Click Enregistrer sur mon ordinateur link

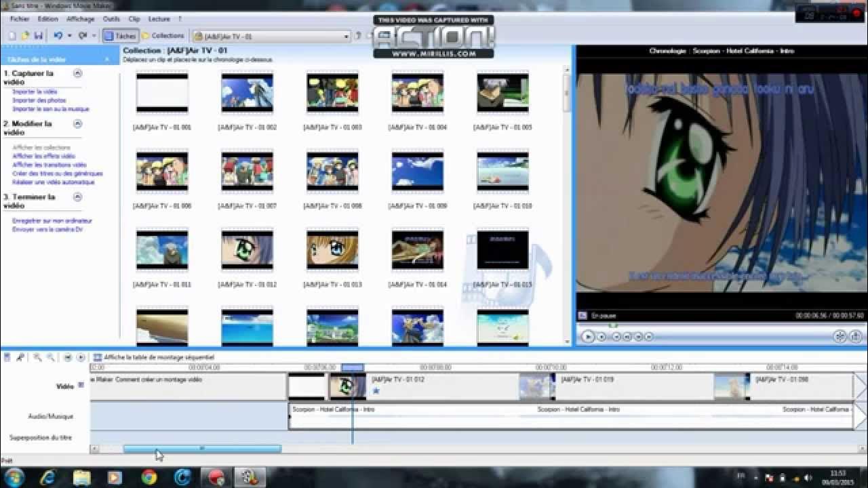pyautogui.click(x=52, y=221)
